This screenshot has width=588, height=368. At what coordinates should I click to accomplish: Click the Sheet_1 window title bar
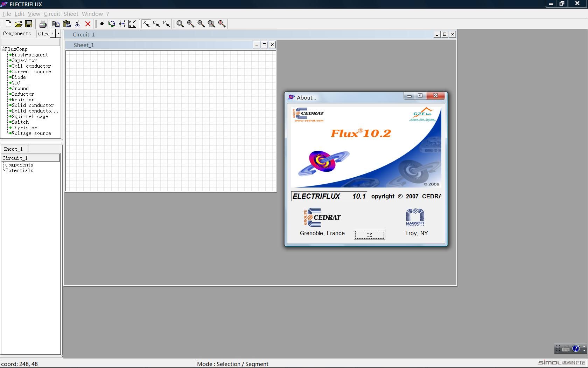point(170,45)
